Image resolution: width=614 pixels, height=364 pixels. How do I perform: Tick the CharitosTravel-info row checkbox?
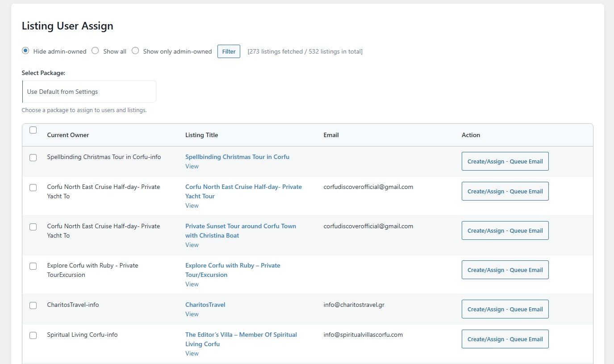33,305
